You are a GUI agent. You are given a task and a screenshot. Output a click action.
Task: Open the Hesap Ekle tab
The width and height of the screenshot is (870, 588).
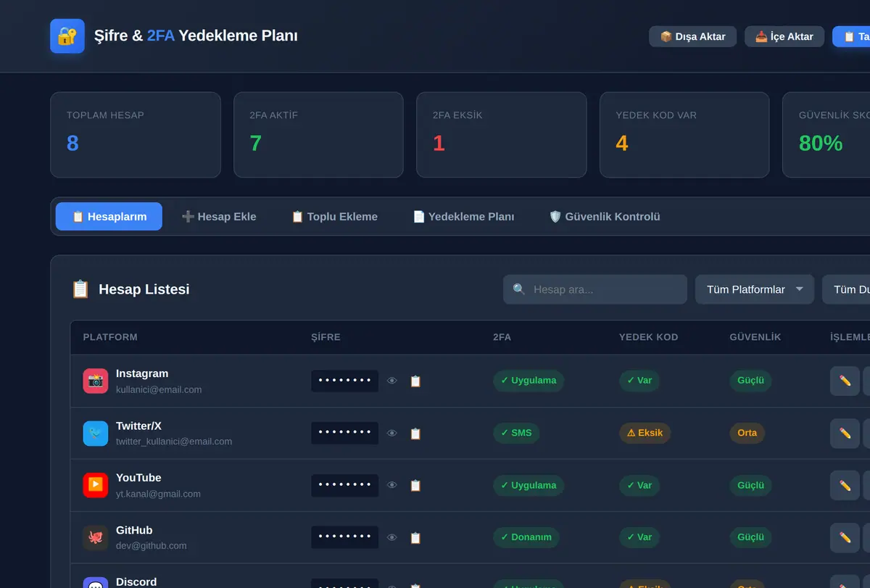[x=218, y=216]
